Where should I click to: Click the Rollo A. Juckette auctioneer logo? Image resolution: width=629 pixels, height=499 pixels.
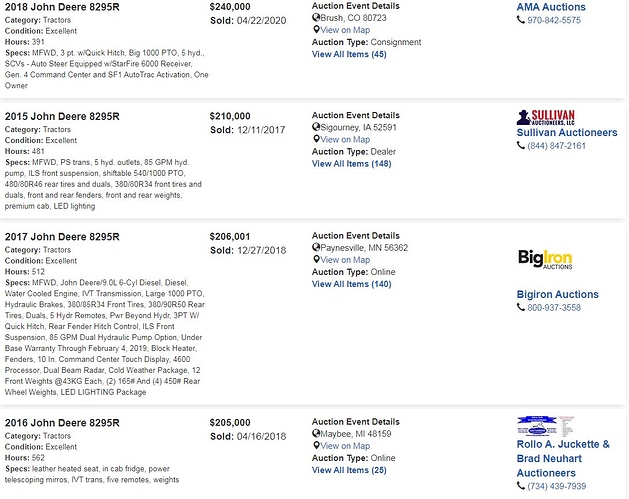pyautogui.click(x=546, y=424)
